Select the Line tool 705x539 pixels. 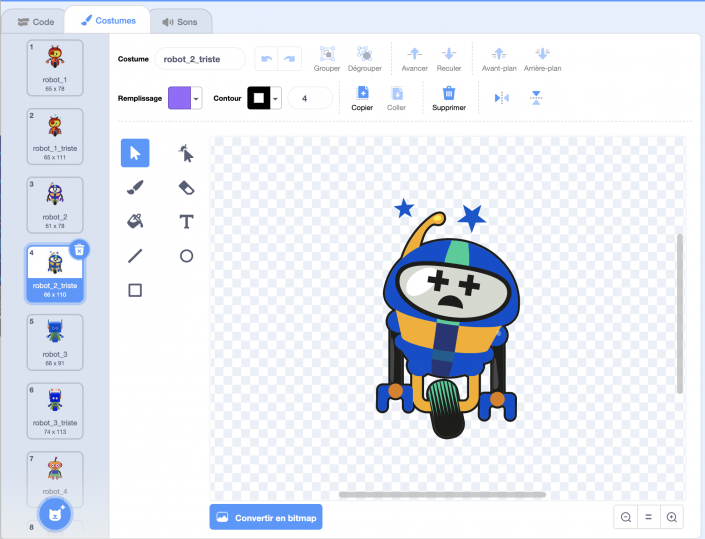[x=135, y=256]
